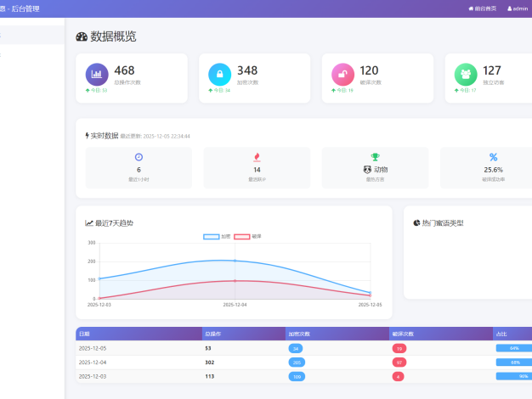Click the green trophy icon above 动物

click(x=375, y=156)
